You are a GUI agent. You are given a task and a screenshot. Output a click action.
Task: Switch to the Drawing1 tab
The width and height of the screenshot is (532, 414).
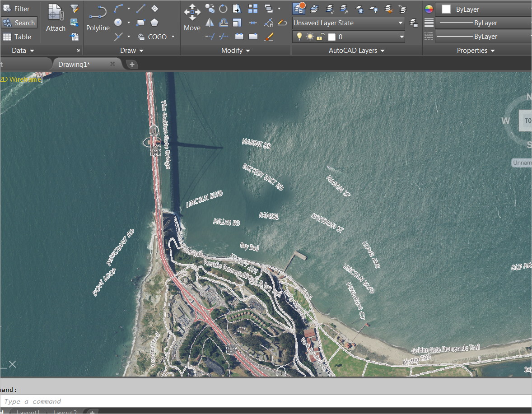pyautogui.click(x=75, y=65)
